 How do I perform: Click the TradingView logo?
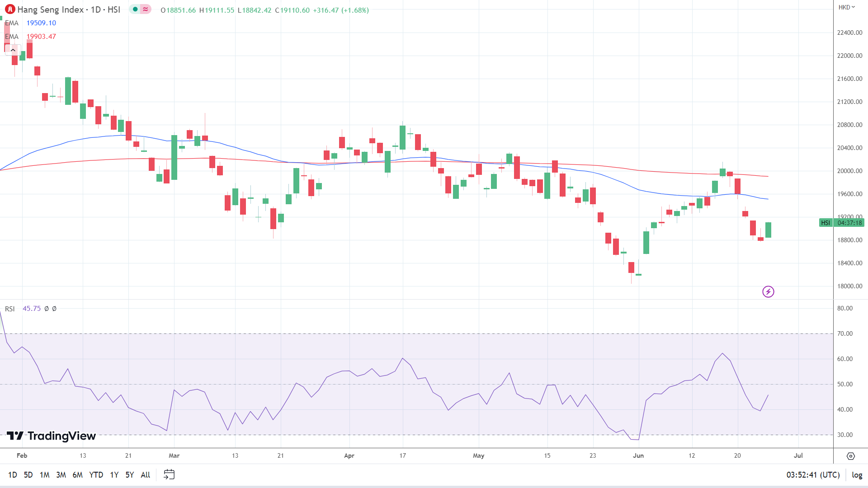(x=51, y=436)
